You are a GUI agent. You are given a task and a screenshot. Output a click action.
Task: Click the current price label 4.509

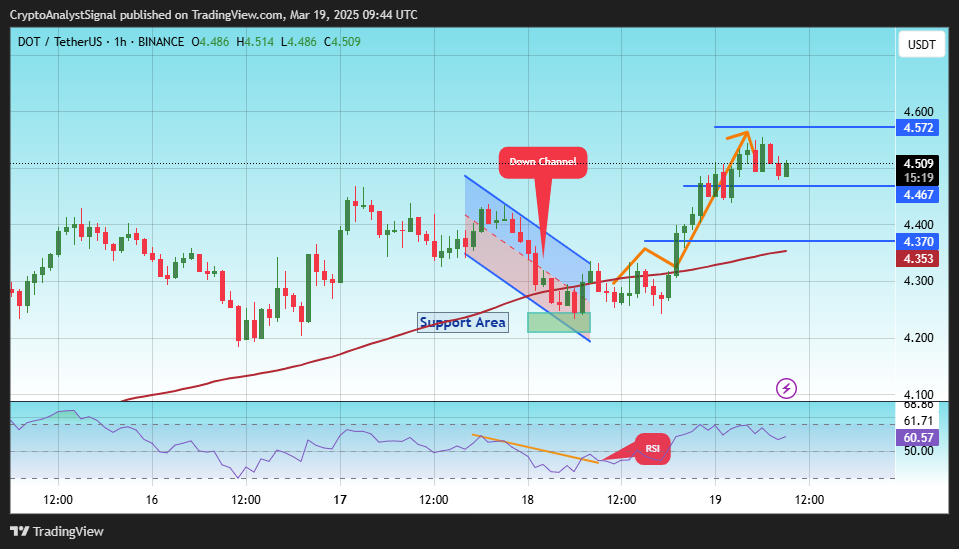click(918, 164)
